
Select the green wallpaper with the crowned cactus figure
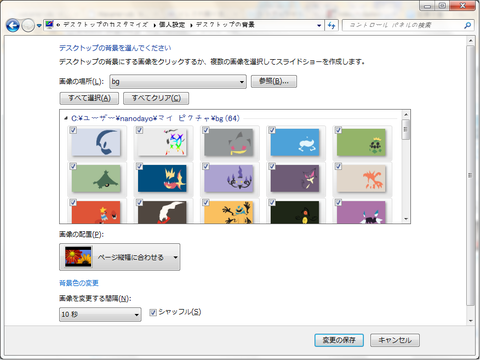click(361, 143)
